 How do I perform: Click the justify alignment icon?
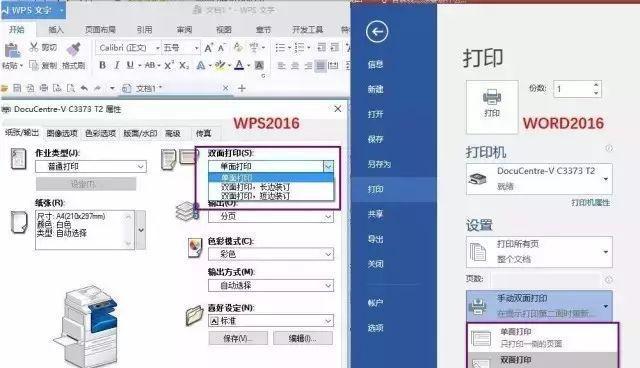pos(320,66)
